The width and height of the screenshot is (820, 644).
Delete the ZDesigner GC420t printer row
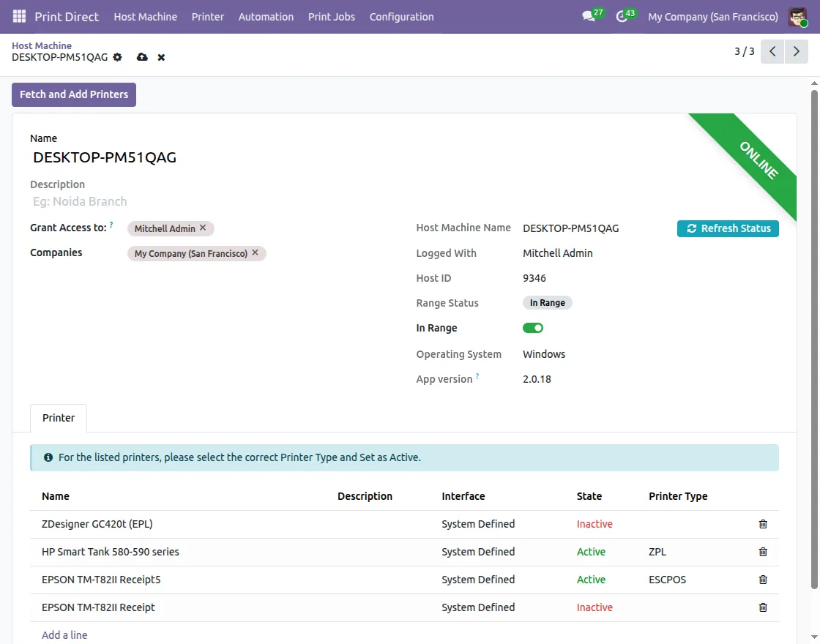click(x=762, y=524)
